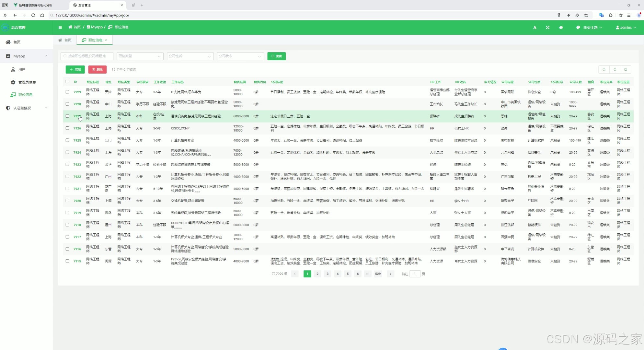Click browser URL address bar

tap(301, 15)
